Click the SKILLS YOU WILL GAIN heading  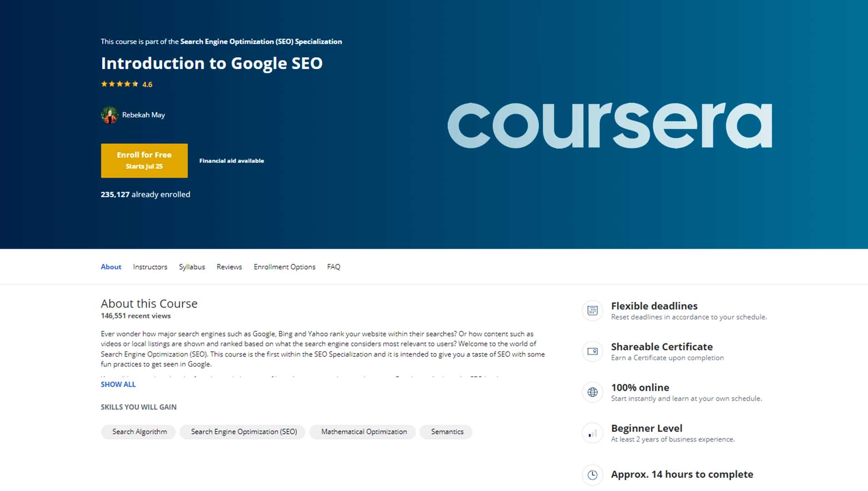point(139,407)
